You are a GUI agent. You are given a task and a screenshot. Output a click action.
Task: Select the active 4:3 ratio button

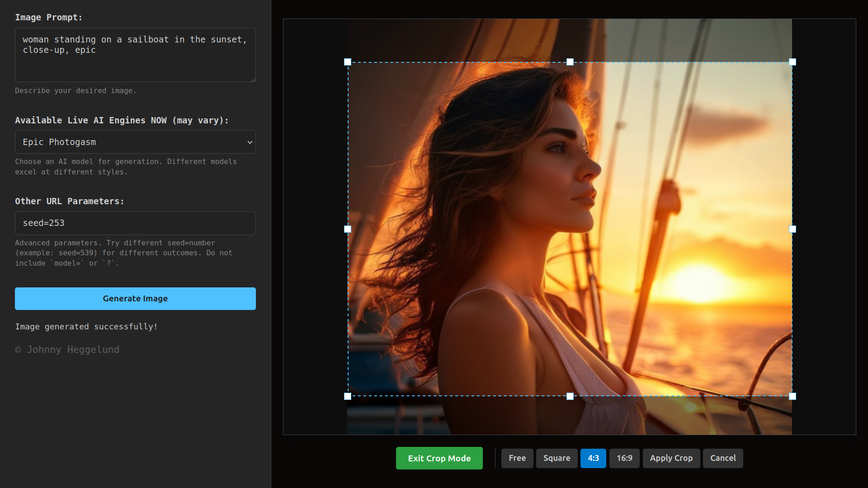click(x=593, y=458)
